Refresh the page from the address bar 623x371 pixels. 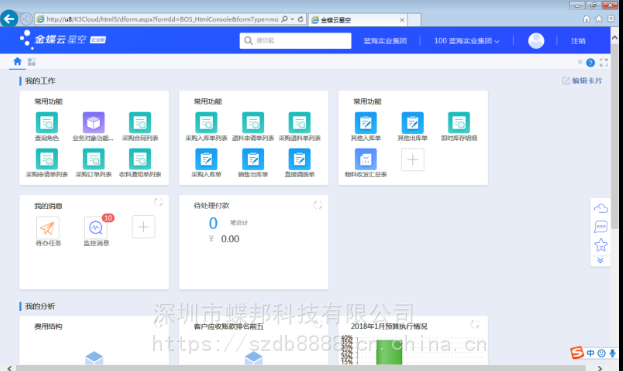pyautogui.click(x=300, y=19)
